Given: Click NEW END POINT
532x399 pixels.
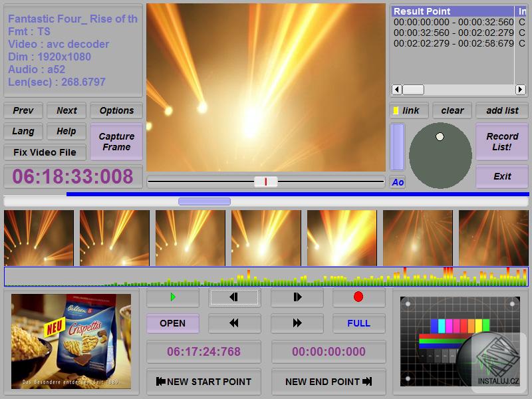Looking at the screenshot, I should pyautogui.click(x=329, y=382).
